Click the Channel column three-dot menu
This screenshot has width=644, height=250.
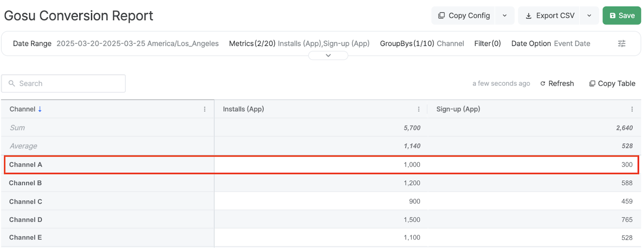tap(204, 109)
